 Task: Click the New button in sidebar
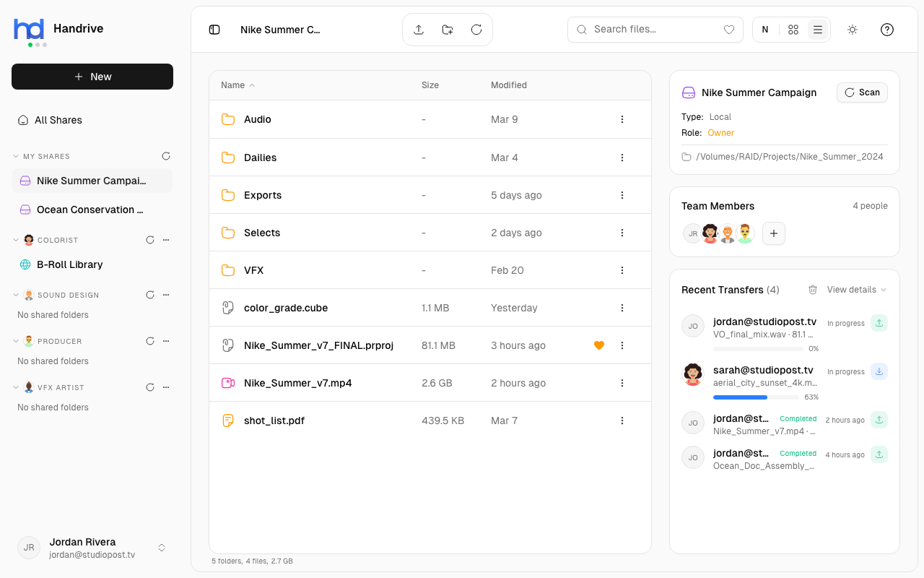[x=92, y=77]
